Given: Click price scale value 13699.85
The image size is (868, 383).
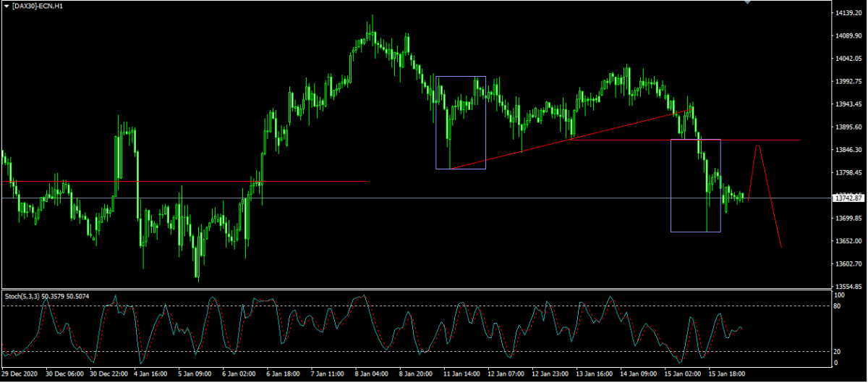Looking at the screenshot, I should click(847, 218).
